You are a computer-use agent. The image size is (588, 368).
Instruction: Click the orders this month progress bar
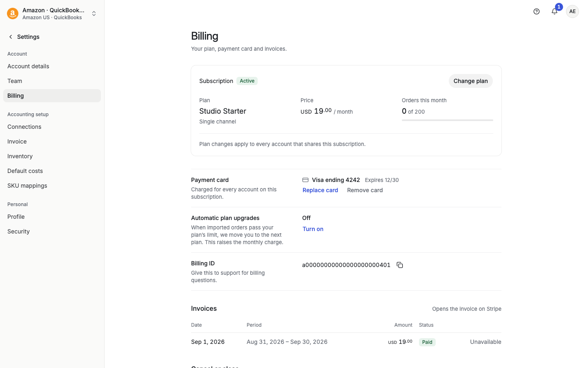448,120
